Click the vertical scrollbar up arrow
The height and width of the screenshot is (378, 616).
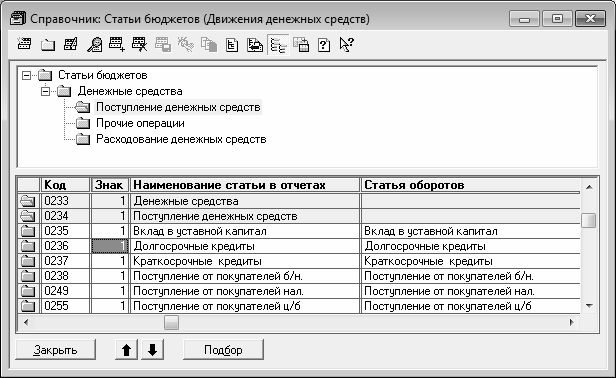[x=589, y=187]
